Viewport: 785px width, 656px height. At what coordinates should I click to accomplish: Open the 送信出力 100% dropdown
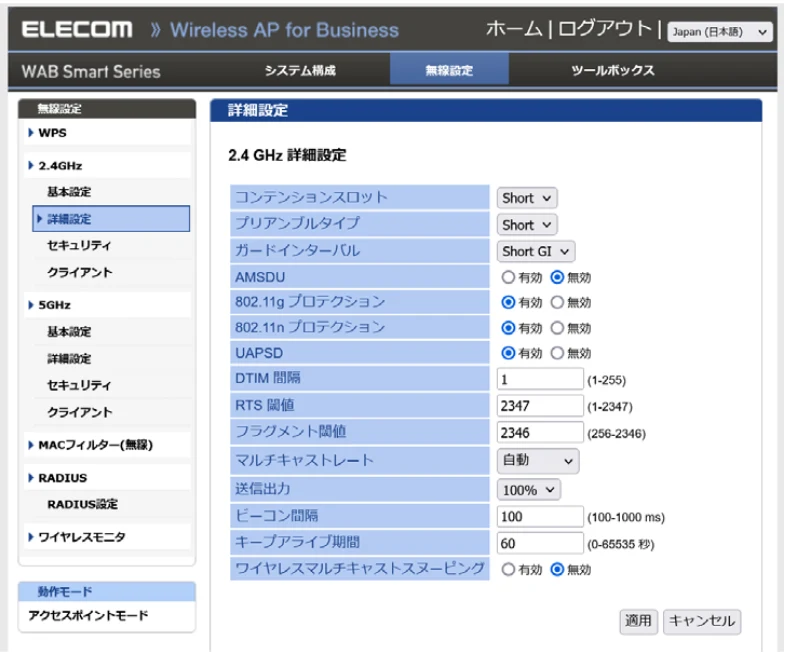point(528,490)
